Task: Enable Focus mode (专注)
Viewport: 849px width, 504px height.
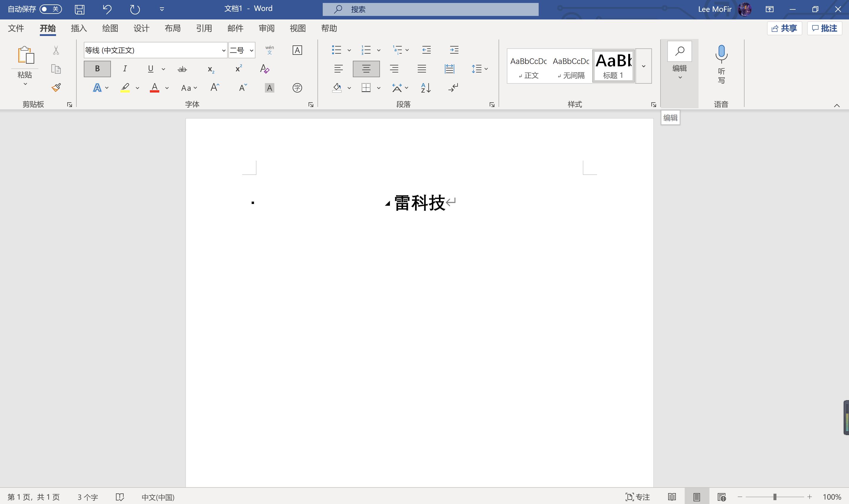Action: (637, 497)
